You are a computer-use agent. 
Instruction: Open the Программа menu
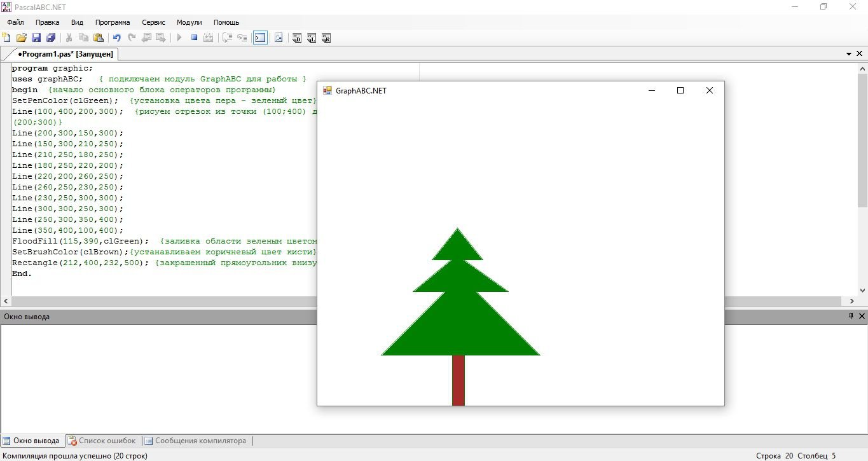pyautogui.click(x=113, y=22)
